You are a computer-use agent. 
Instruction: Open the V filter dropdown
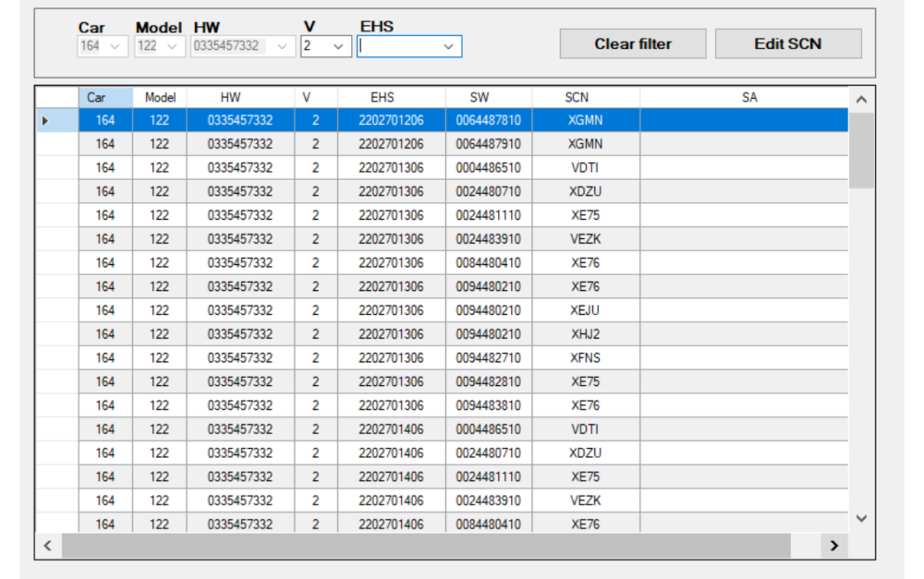coord(338,46)
